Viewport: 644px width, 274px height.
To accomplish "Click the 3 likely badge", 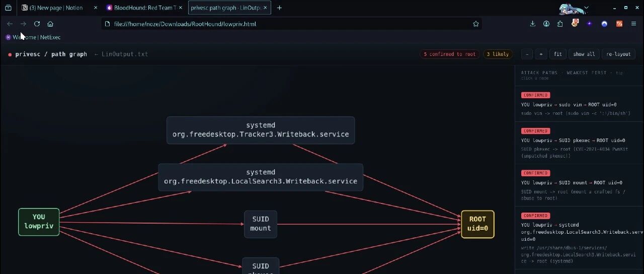I will (x=498, y=54).
